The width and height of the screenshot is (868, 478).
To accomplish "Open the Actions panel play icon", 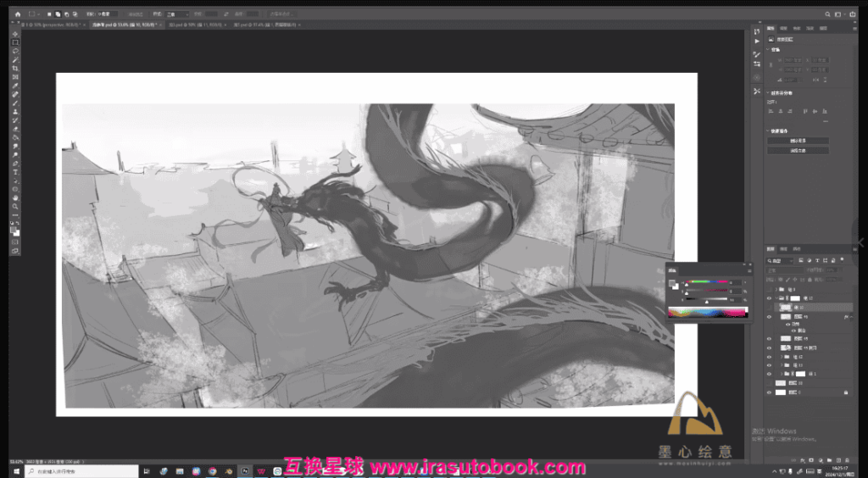I will pos(757,41).
